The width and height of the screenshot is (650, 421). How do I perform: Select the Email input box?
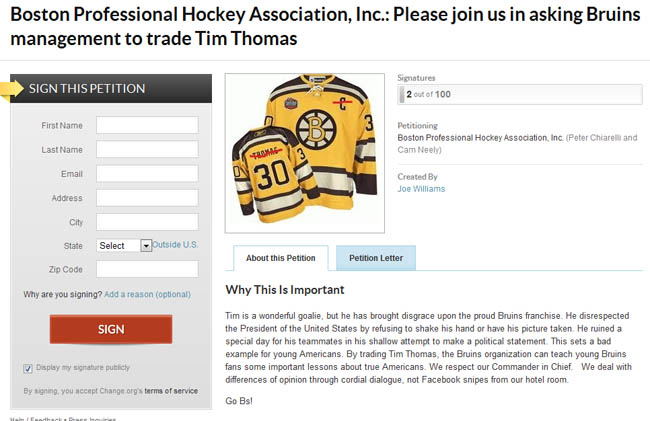[x=147, y=173]
